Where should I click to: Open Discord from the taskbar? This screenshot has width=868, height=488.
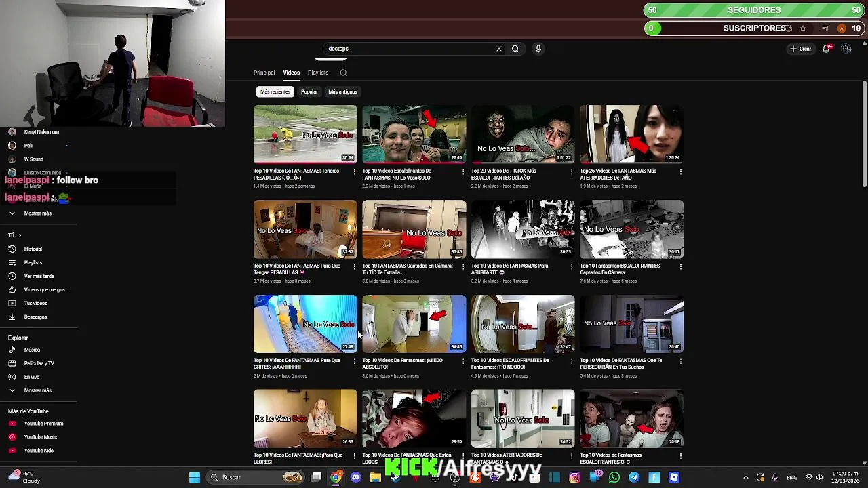click(x=356, y=477)
